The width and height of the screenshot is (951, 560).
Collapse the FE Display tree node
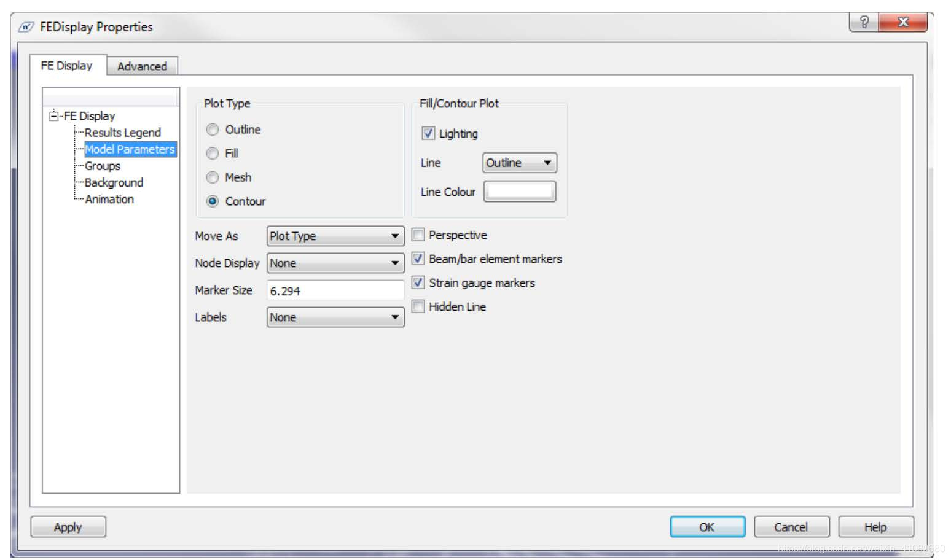pyautogui.click(x=54, y=115)
